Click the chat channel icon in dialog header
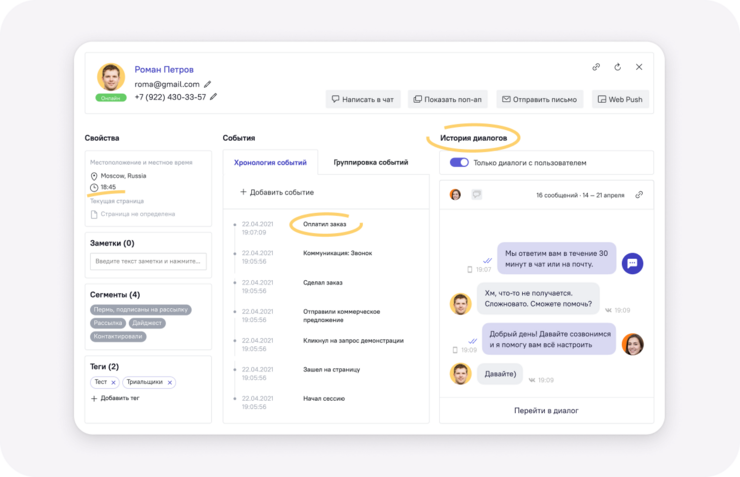 pyautogui.click(x=476, y=195)
